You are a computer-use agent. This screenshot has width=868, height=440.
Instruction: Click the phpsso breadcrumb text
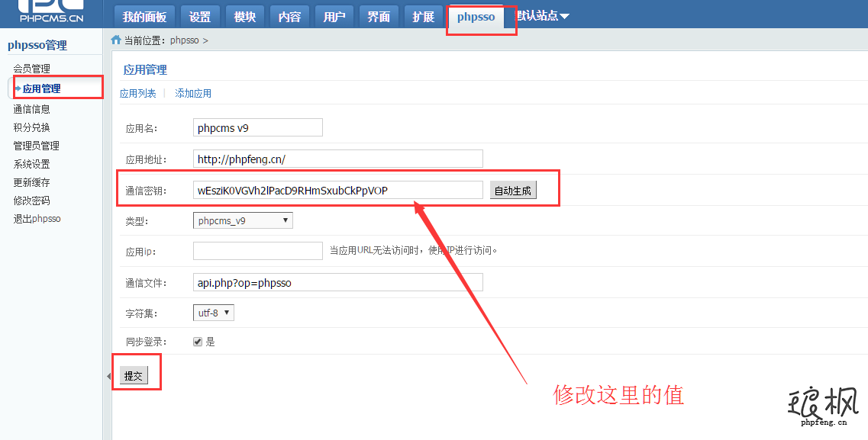click(x=184, y=40)
